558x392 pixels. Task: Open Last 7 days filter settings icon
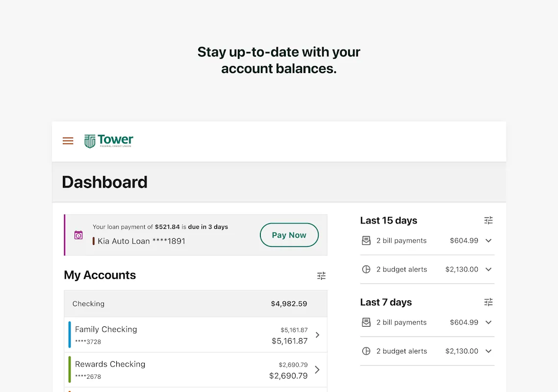[488, 302]
